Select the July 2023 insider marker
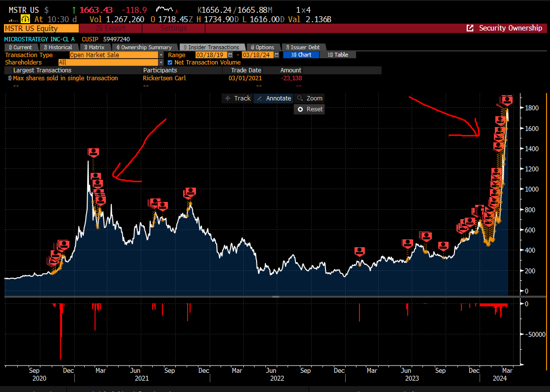 (x=426, y=236)
